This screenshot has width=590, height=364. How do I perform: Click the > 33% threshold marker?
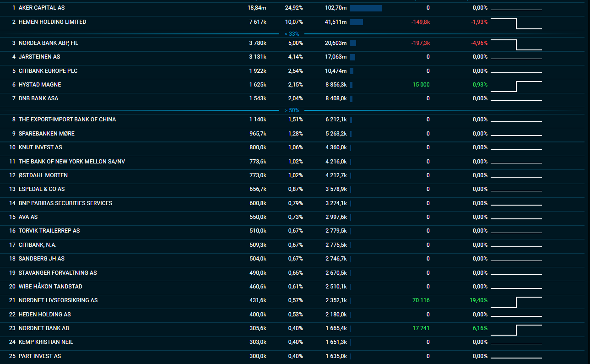(292, 34)
